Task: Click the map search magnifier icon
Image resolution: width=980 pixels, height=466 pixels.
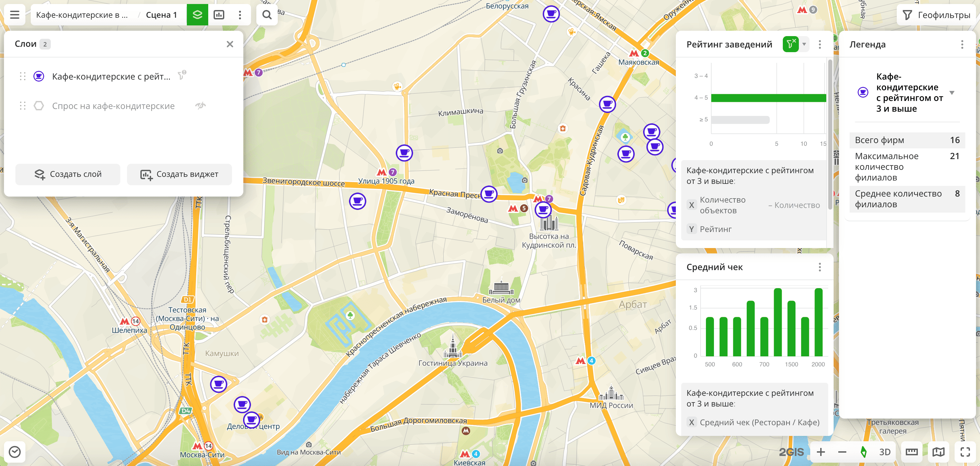Action: (x=267, y=15)
